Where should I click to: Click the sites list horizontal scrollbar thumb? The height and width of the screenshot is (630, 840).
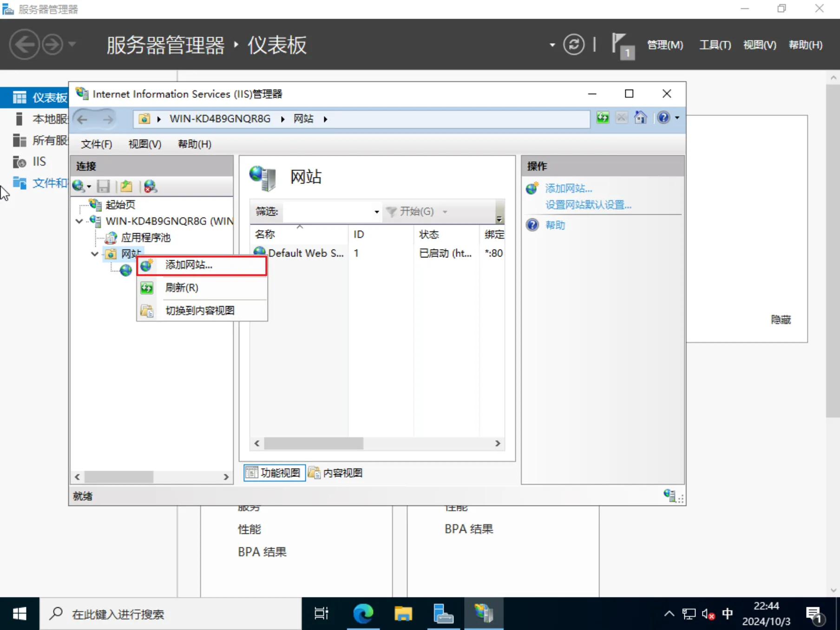(314, 444)
